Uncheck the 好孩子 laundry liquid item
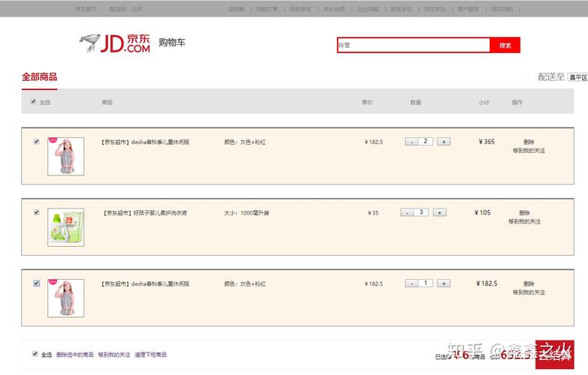Screen dimensions: 588x375 (37, 212)
